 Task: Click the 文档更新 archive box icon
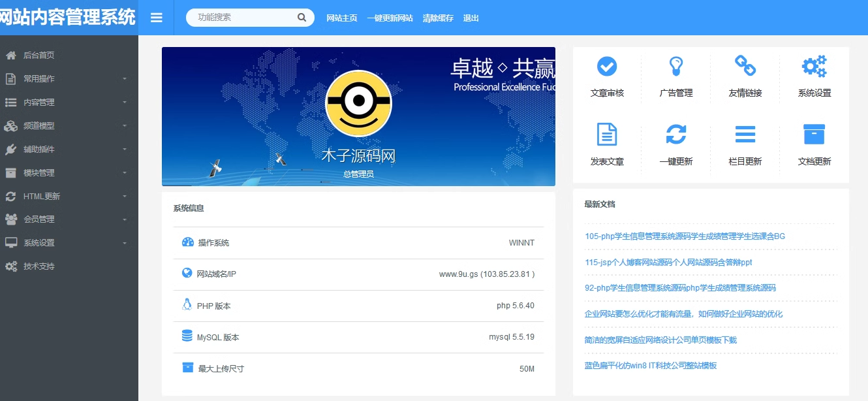coord(814,135)
